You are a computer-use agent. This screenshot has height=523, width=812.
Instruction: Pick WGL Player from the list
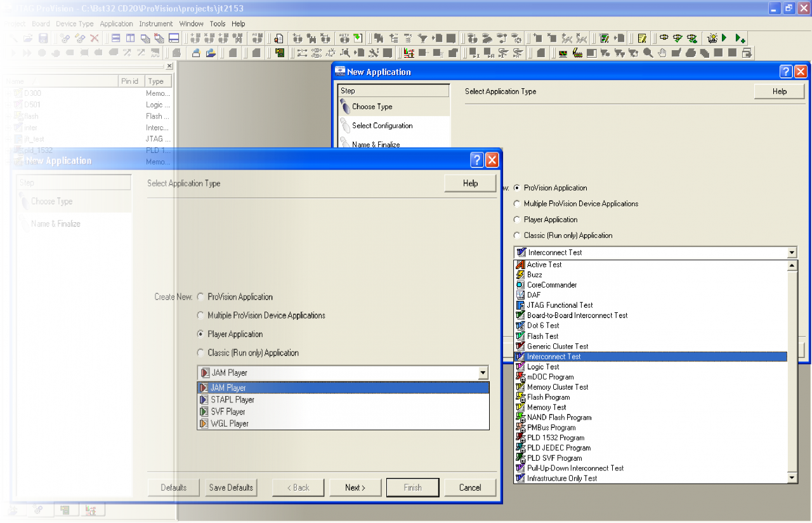(343, 423)
